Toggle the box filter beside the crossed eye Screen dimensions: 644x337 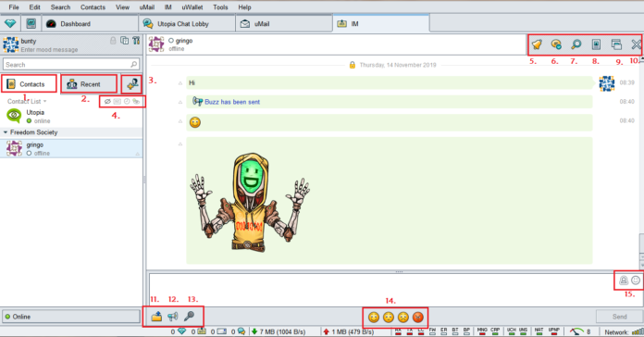[118, 101]
